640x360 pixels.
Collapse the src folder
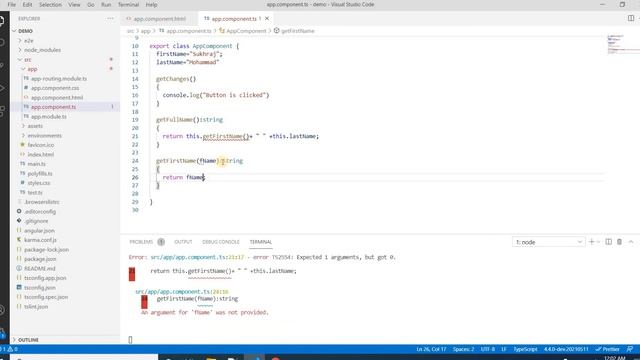click(x=27, y=60)
